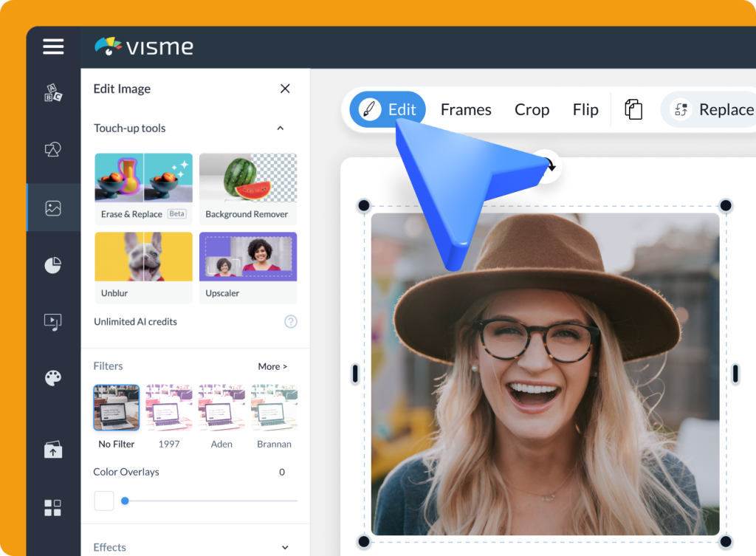This screenshot has width=756, height=556.
Task: Open the Frames option
Action: click(466, 110)
